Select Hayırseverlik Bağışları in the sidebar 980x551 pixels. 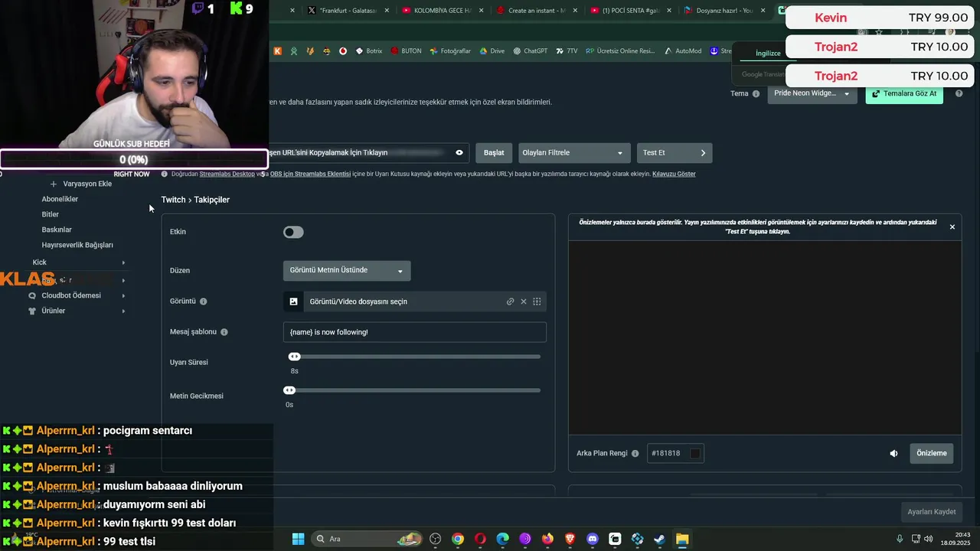[x=77, y=245]
